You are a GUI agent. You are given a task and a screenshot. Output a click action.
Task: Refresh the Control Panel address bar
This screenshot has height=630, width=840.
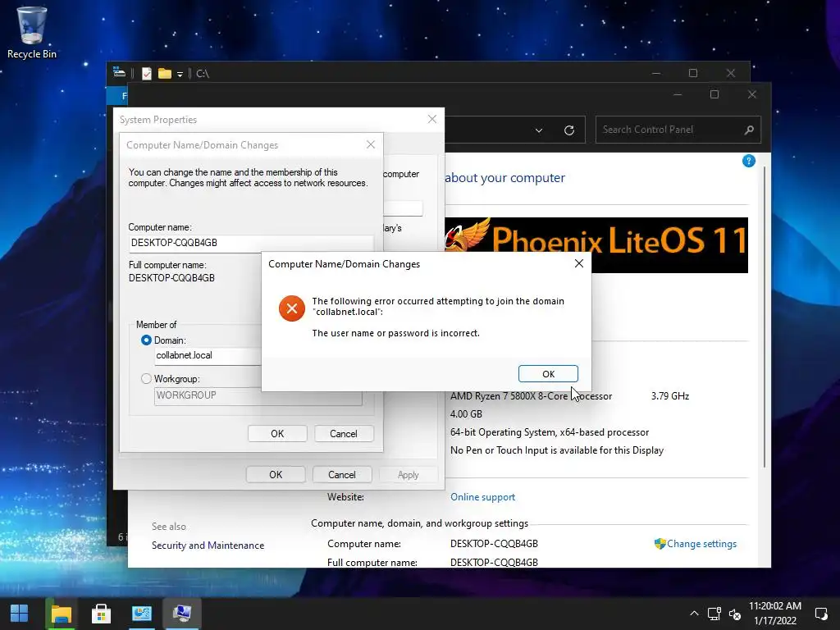click(569, 130)
